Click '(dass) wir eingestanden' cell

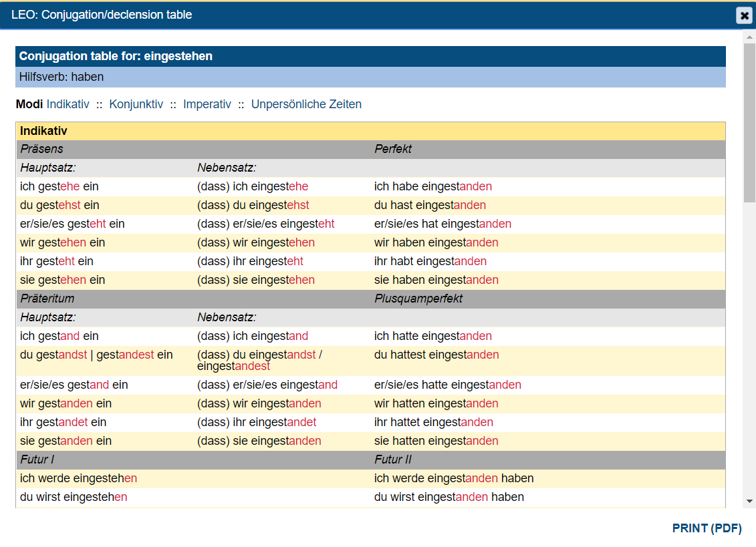(x=259, y=403)
